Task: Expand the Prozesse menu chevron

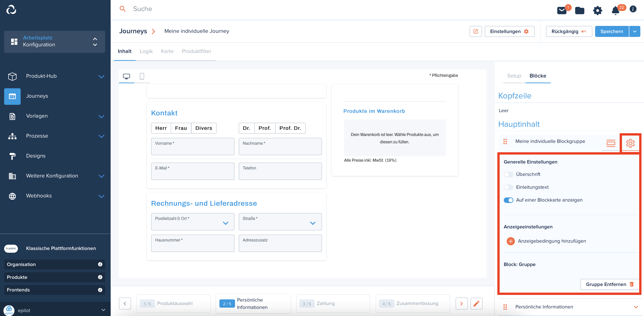Action: coord(101,136)
